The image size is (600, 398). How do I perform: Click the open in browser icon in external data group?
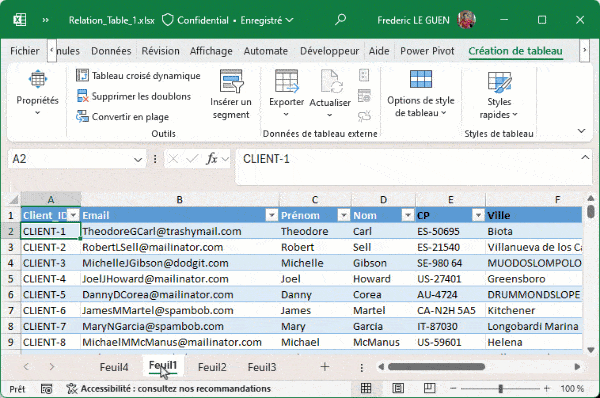tap(364, 96)
